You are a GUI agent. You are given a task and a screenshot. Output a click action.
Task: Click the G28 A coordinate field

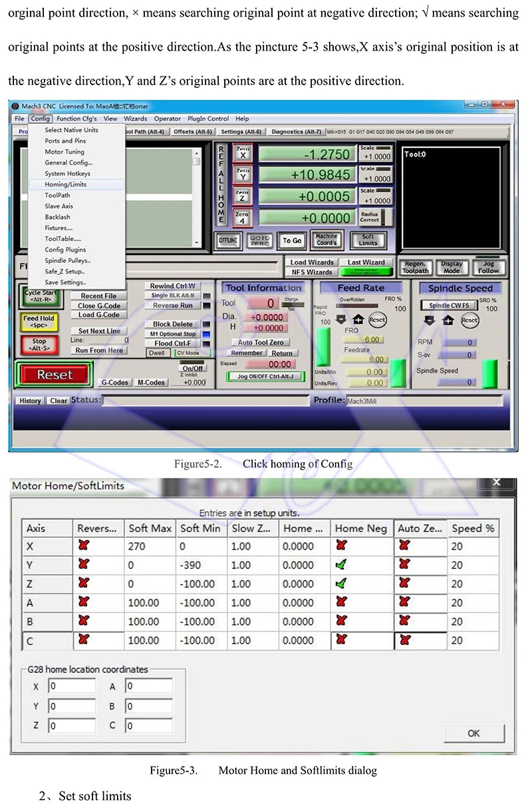tap(149, 686)
